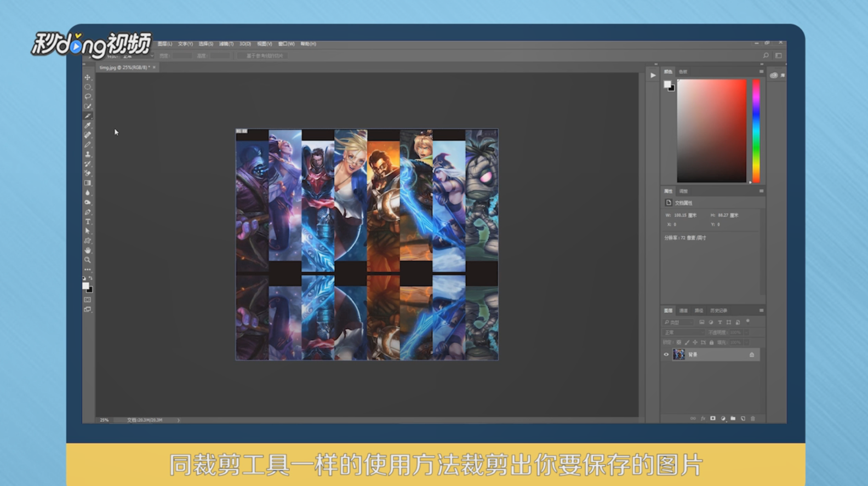Screen dimensions: 868x486
Task: Create new fill or adjustment layer
Action: 723,419
